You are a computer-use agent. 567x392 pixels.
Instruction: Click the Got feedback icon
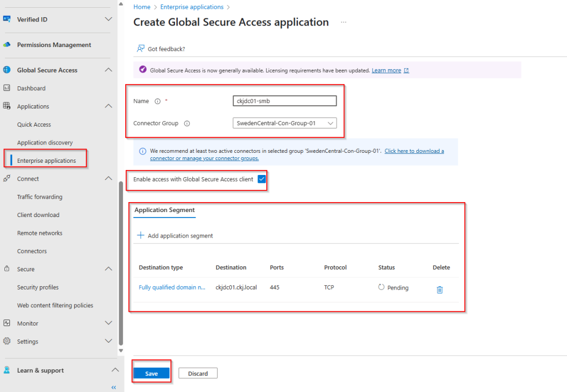[141, 49]
